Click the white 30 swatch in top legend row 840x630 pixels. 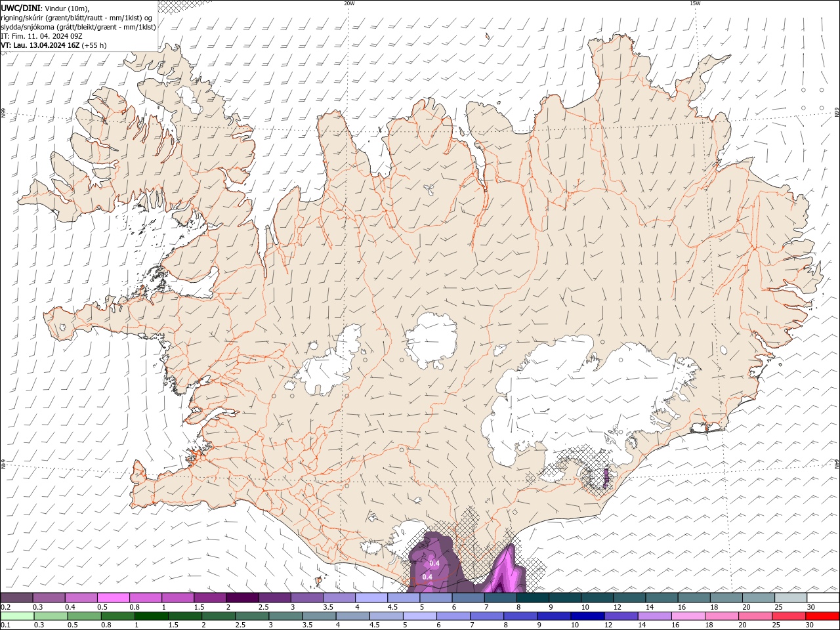823,598
